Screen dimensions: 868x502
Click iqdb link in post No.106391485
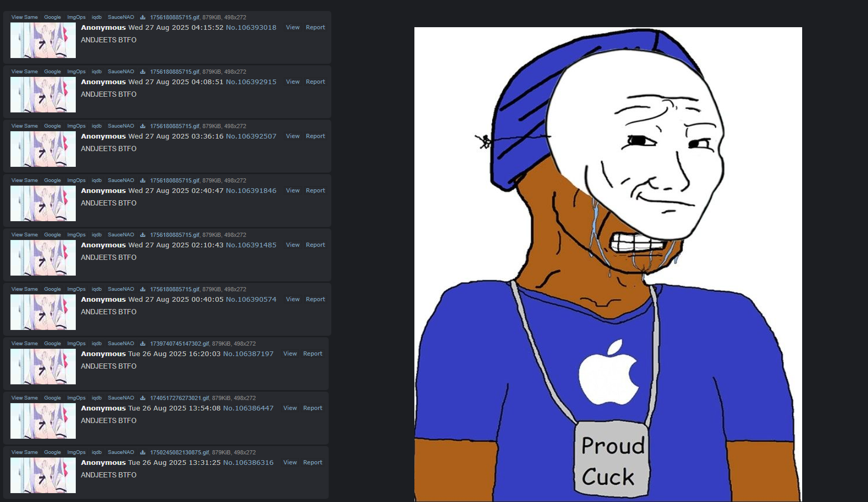pos(97,235)
